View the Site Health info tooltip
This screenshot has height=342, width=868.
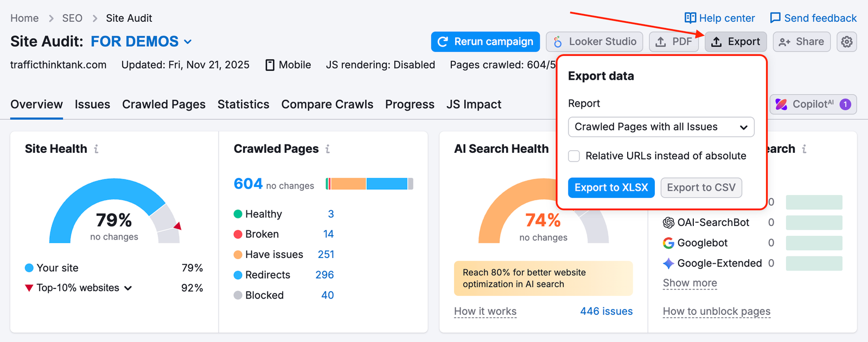pos(97,149)
